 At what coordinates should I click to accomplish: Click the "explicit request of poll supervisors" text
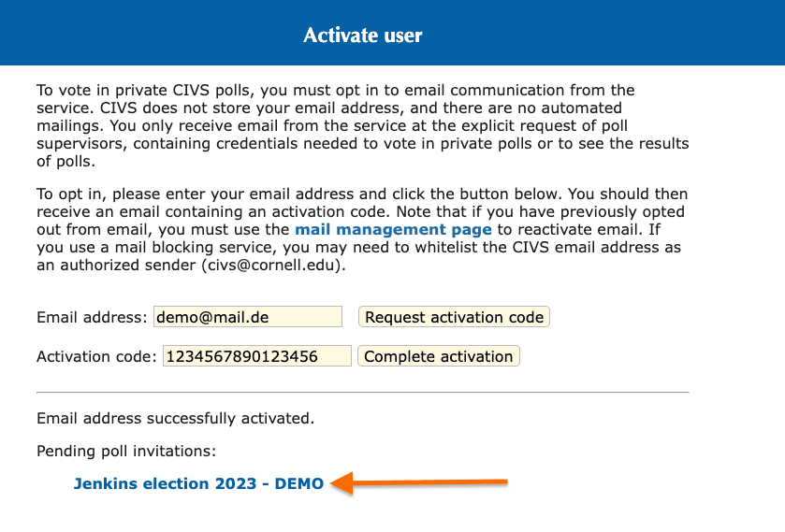tap(524, 125)
